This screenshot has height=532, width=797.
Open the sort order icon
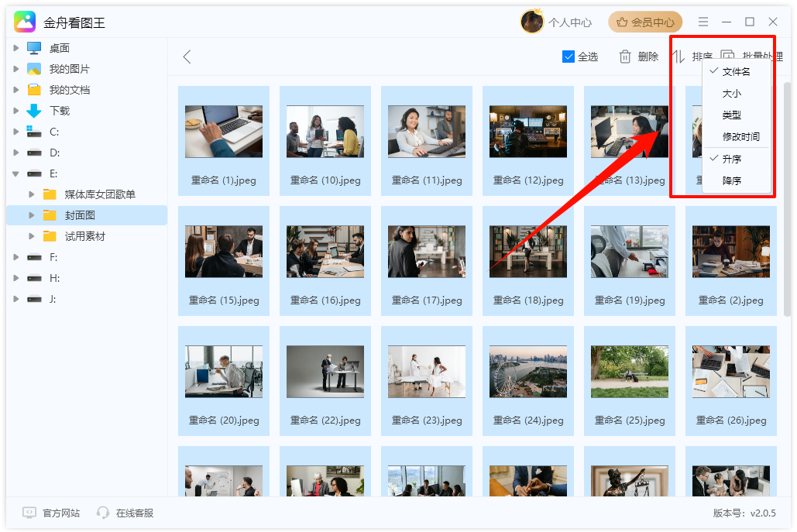tap(678, 57)
